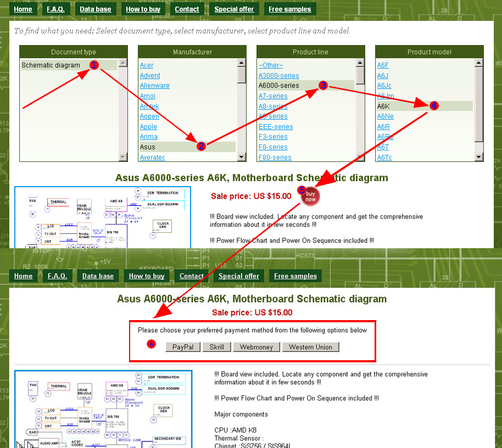The image size is (502, 448).
Task: Click Manufacturer list scroll up arrow
Action: tap(242, 63)
